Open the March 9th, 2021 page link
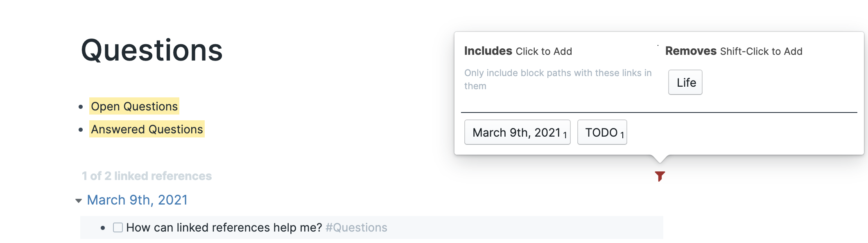Image resolution: width=868 pixels, height=243 pixels. [137, 200]
